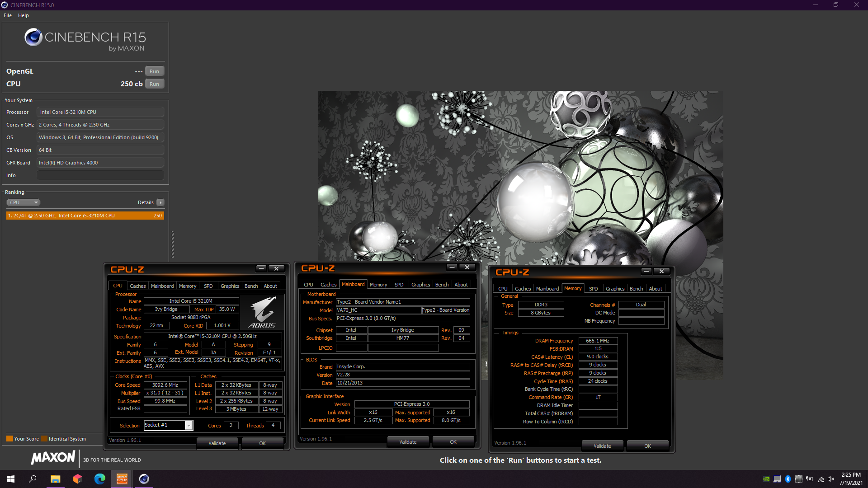Image resolution: width=868 pixels, height=488 pixels.
Task: Click the mainboard Model VA70_HC field
Action: tap(378, 310)
